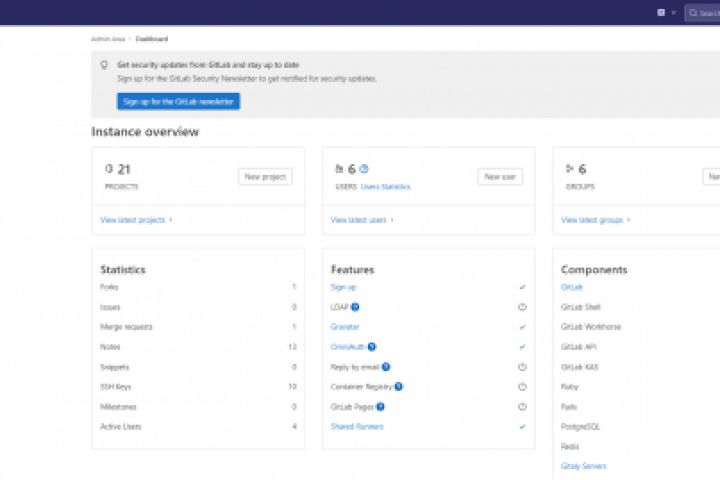720x480 pixels.
Task: Select the Active Users statistics label
Action: point(121,427)
